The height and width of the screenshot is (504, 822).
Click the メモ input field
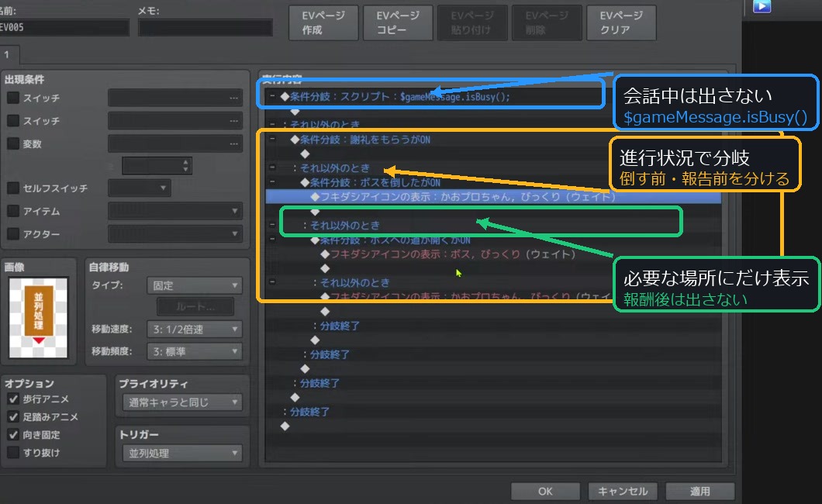205,27
